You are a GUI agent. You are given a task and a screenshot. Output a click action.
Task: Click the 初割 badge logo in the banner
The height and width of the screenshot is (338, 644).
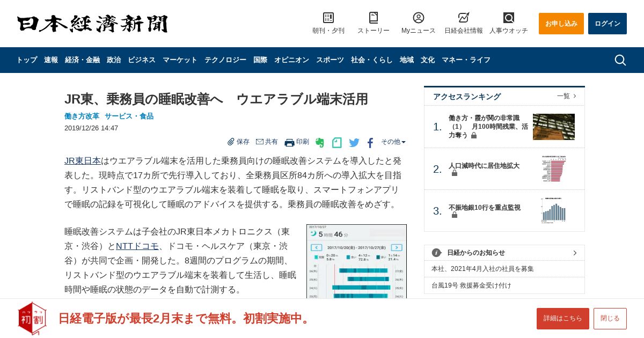pos(32,318)
